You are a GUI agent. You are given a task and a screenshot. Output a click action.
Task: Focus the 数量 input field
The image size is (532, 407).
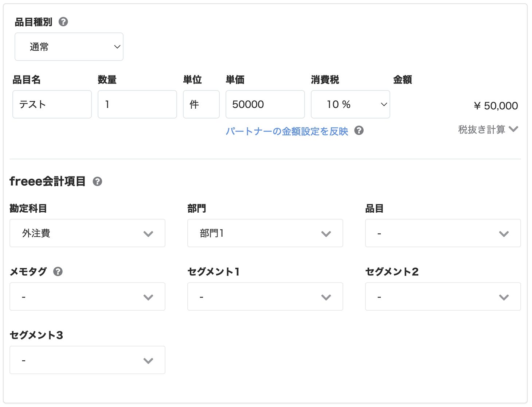pyautogui.click(x=137, y=104)
